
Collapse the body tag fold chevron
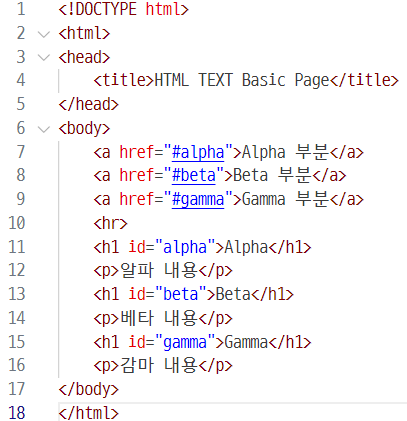44,129
